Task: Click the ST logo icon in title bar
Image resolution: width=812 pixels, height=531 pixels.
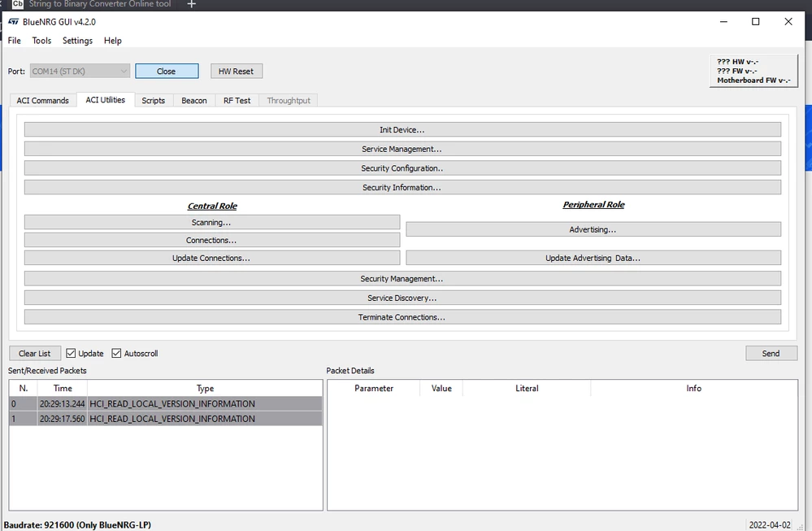Action: click(14, 22)
